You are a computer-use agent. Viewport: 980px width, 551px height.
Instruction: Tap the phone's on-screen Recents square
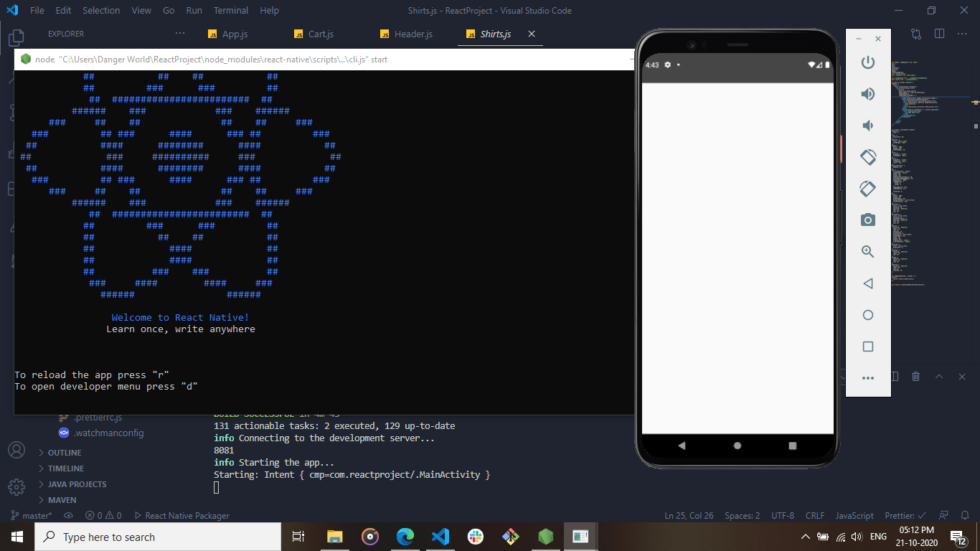(x=793, y=446)
